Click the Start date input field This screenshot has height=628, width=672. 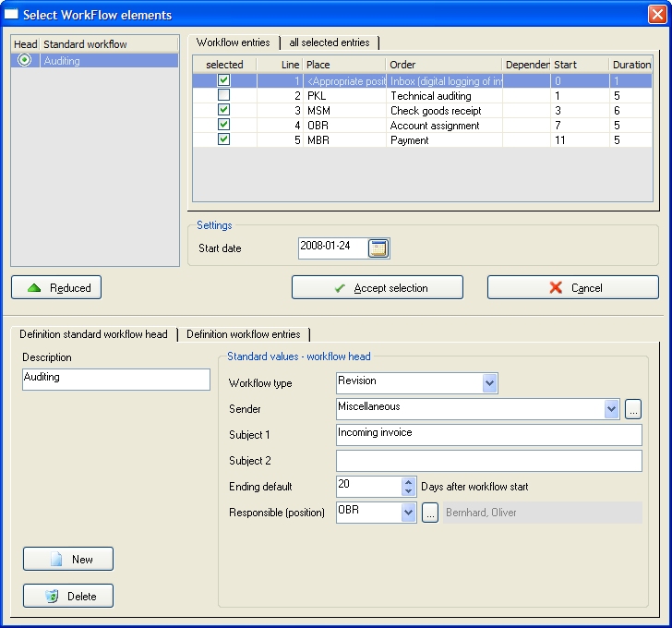333,248
